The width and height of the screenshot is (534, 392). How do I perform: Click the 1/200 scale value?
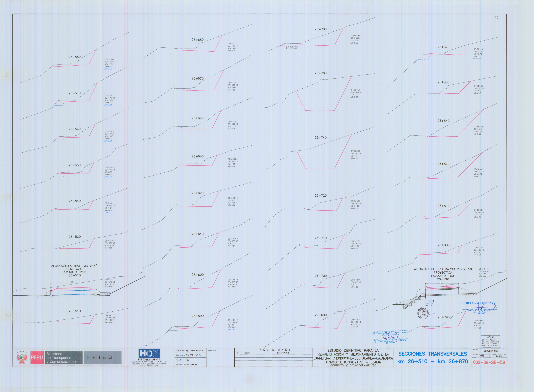pos(481,356)
